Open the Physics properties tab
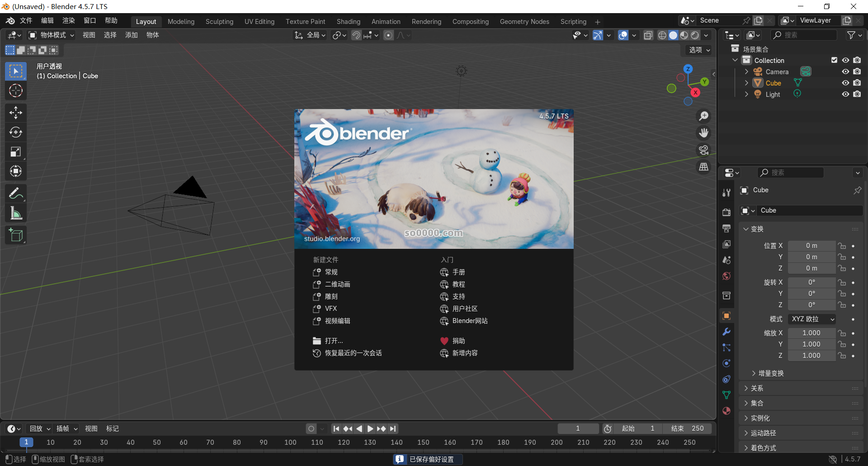Viewport: 868px width, 466px height. (726, 363)
